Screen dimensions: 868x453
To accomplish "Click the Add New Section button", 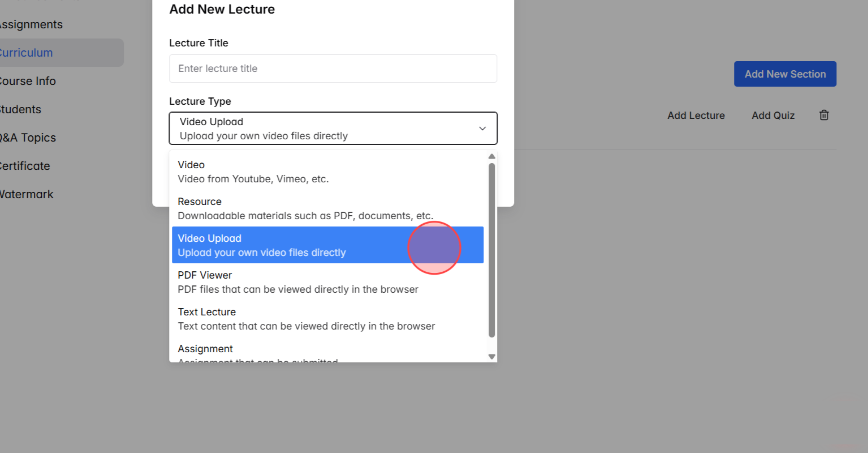I will point(785,74).
